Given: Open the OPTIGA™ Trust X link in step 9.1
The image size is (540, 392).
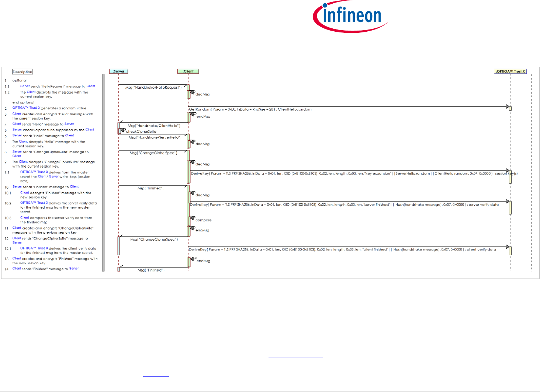Looking at the screenshot, I should [34, 172].
